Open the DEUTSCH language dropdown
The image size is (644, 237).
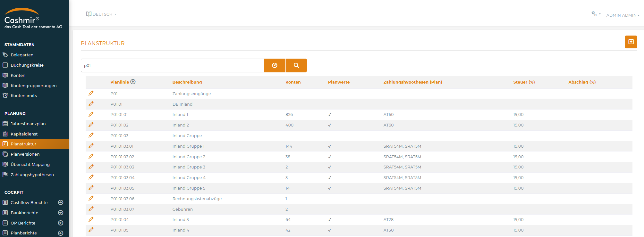pos(101,14)
